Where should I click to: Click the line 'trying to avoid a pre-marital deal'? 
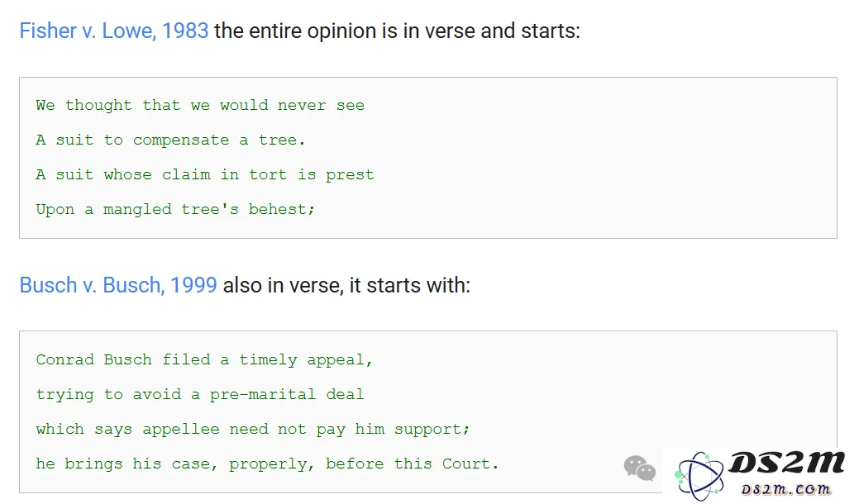200,394
